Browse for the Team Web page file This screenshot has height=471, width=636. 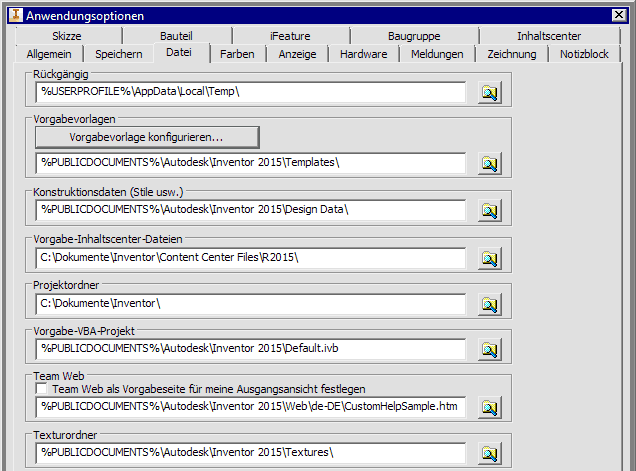point(488,407)
